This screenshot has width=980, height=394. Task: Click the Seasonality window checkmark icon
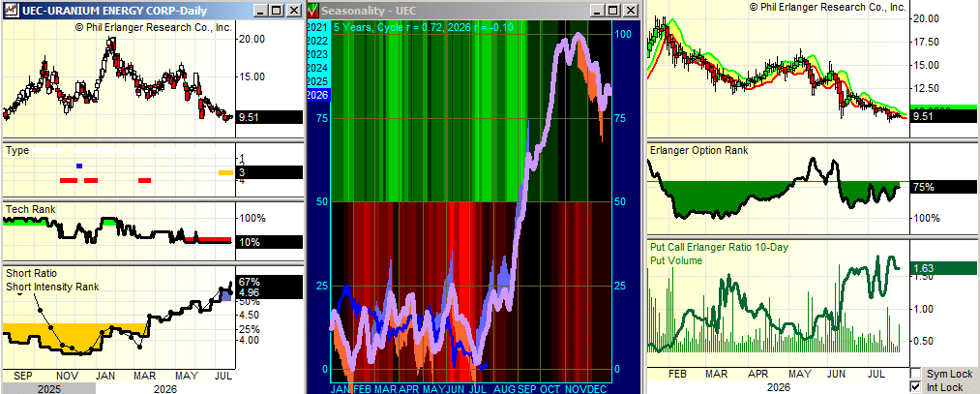[313, 10]
